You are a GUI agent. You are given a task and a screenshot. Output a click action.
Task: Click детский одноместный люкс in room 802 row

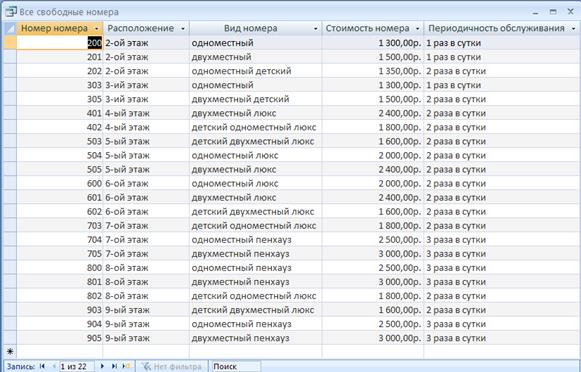coord(256,296)
